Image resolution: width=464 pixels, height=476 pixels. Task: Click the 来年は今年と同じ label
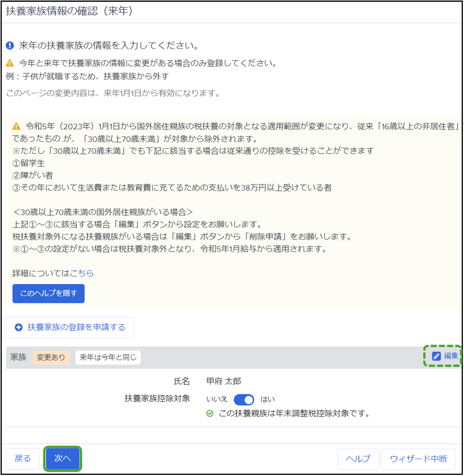108,358
